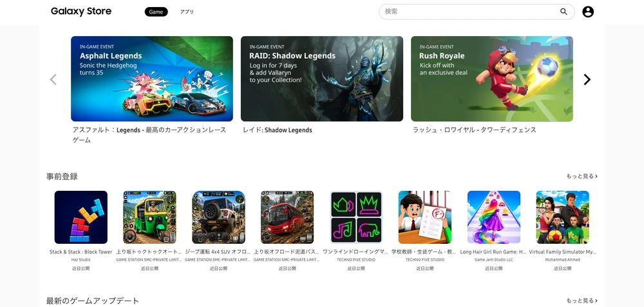Click レイド: Shadow Legends title text
This screenshot has width=644, height=307.
(278, 130)
